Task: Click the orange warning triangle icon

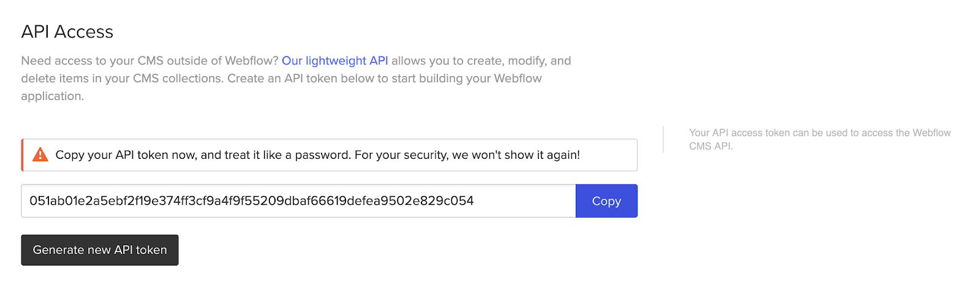Action: coord(40,155)
